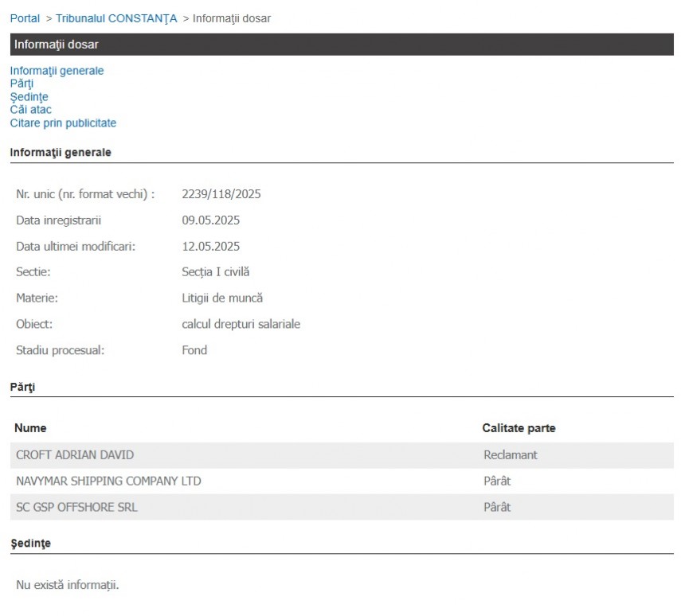The height and width of the screenshot is (616, 681).
Task: Click the Calitate parte column header
Action: coord(519,428)
